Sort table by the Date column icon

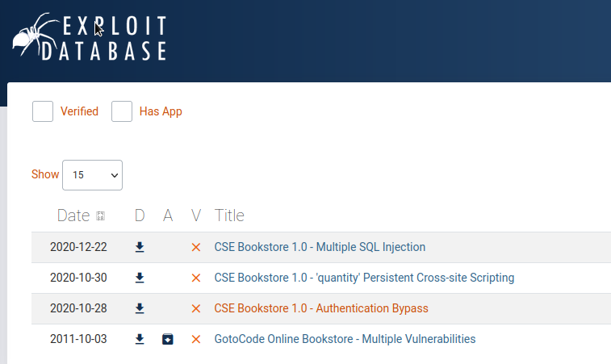(101, 216)
